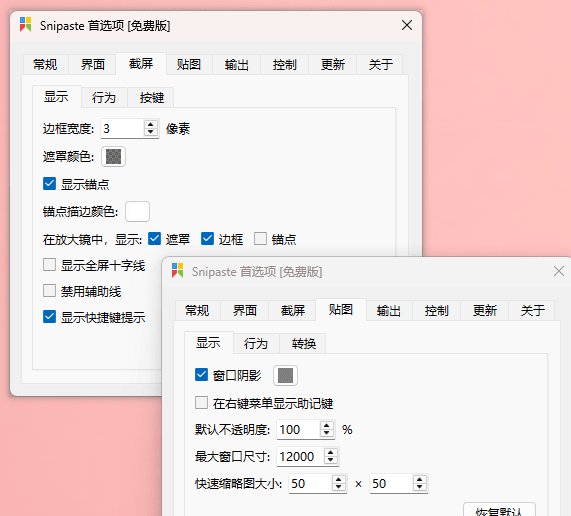Viewport: 571px width, 516px height.
Task: Toggle 锚点 checkbox for magnifier display
Action: coord(260,239)
